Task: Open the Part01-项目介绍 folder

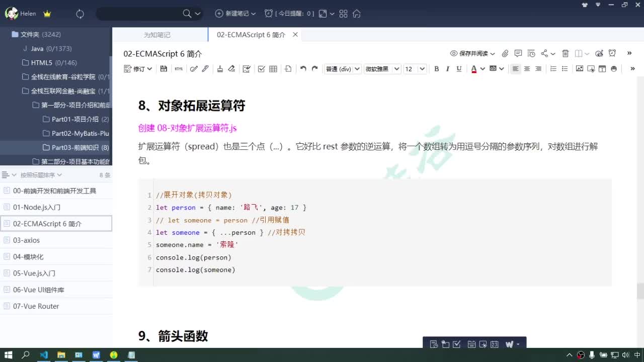Action: coord(76,119)
